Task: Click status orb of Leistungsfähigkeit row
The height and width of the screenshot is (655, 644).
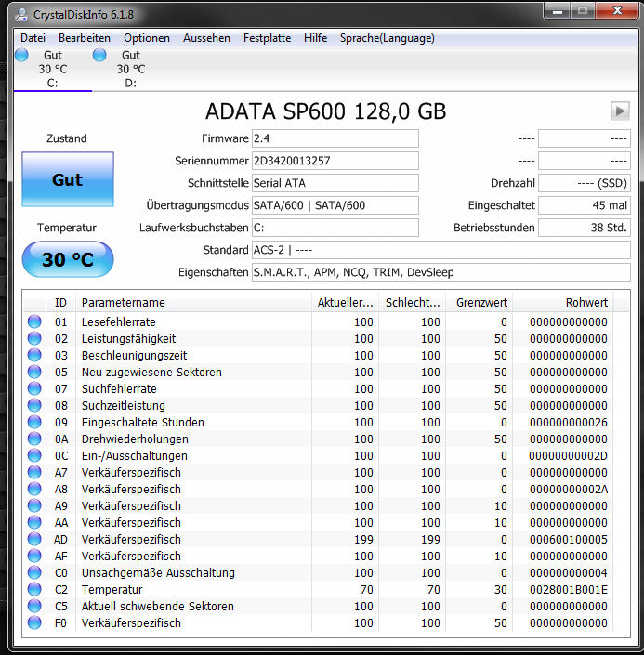Action: click(x=34, y=338)
